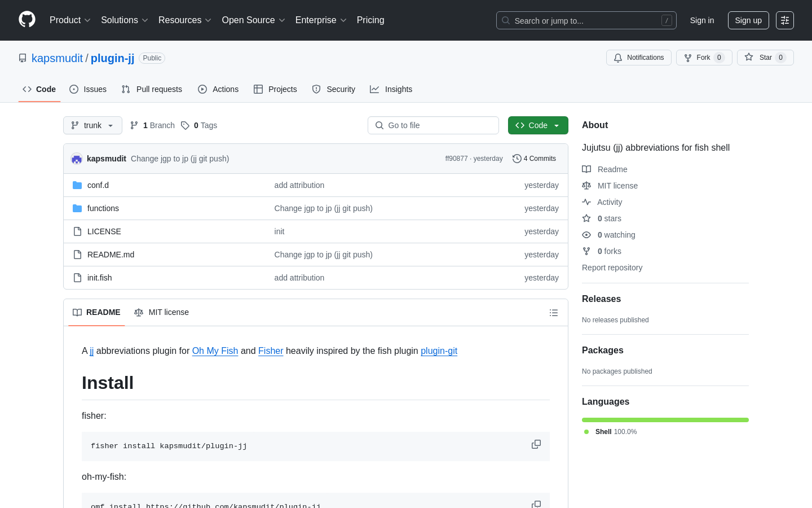The width and height of the screenshot is (812, 508).
Task: Expand the Enterprise menu
Action: (x=321, y=20)
